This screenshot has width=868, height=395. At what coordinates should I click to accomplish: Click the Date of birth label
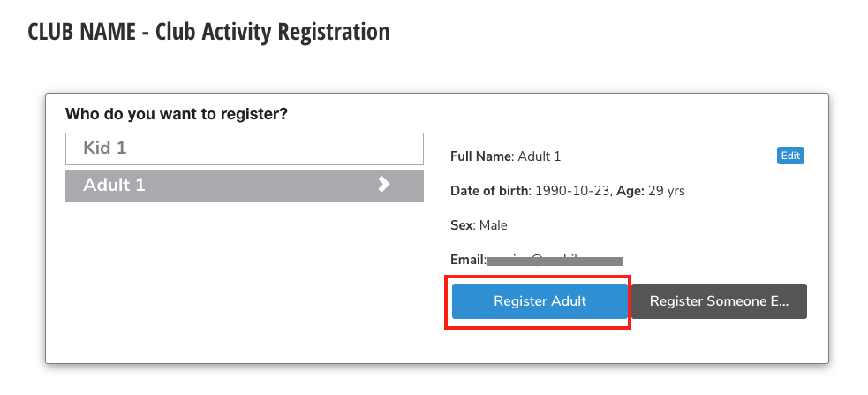[x=490, y=191]
